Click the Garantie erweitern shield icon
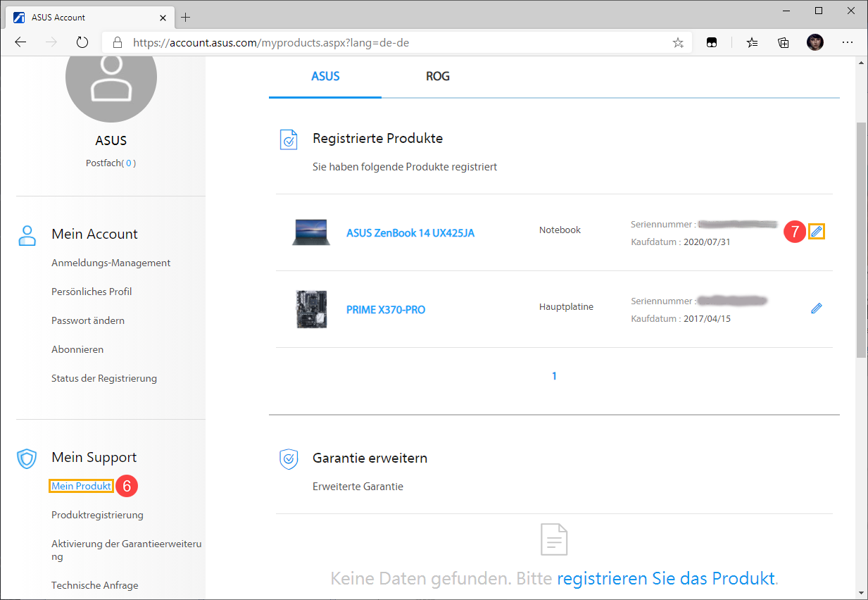868x600 pixels. point(289,459)
